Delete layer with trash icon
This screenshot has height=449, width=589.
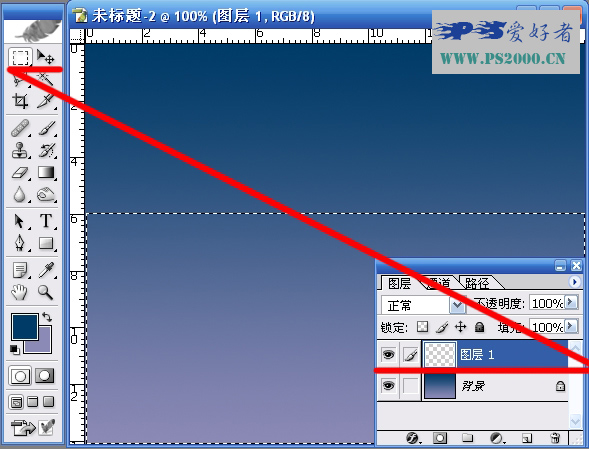tap(555, 438)
